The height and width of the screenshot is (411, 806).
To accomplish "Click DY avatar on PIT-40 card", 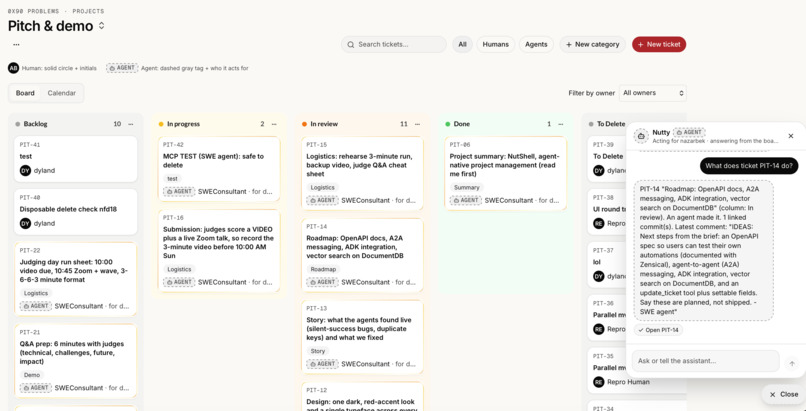I will 25,223.
